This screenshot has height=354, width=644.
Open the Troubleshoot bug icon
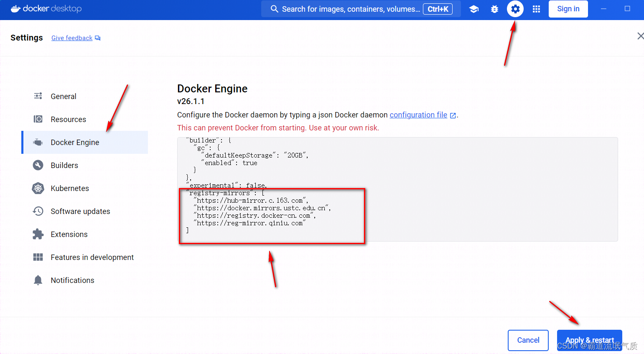[x=494, y=9]
